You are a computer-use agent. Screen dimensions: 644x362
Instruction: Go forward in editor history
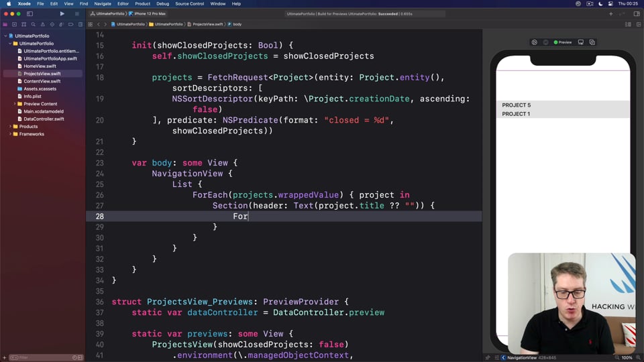click(105, 24)
